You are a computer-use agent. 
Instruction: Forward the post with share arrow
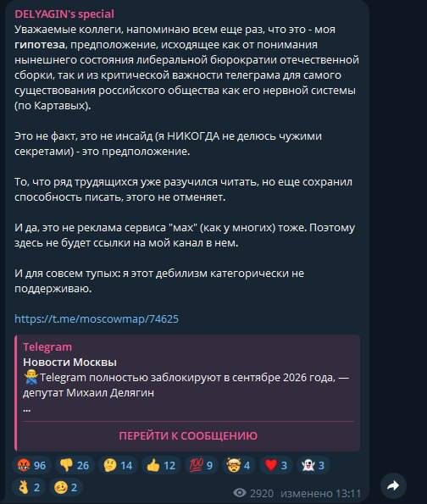[x=393, y=485]
